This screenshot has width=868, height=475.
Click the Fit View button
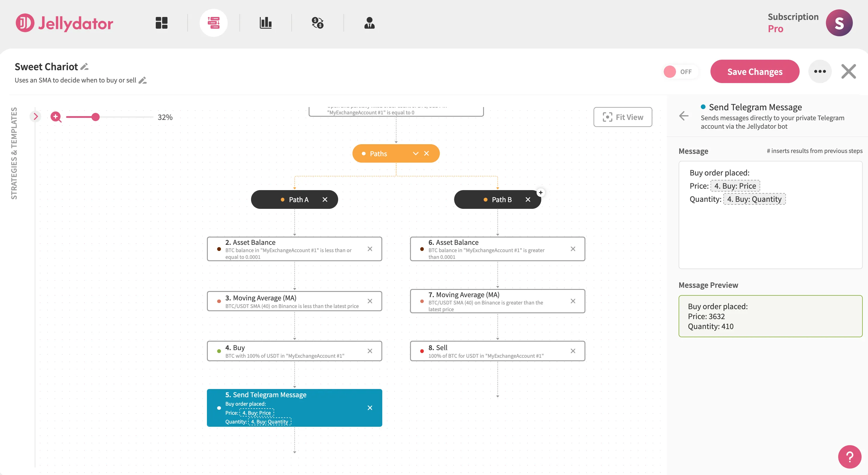click(623, 117)
